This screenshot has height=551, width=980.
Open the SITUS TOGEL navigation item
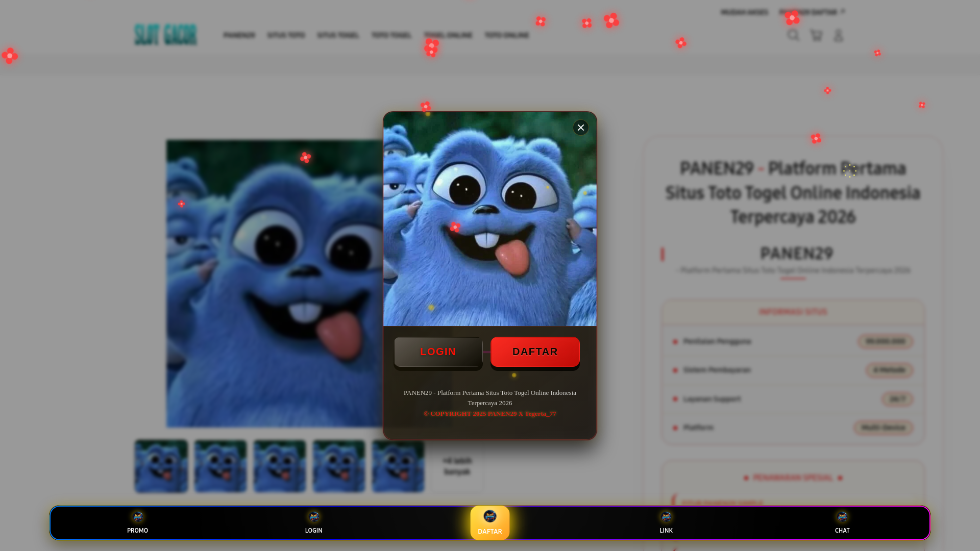point(338,35)
